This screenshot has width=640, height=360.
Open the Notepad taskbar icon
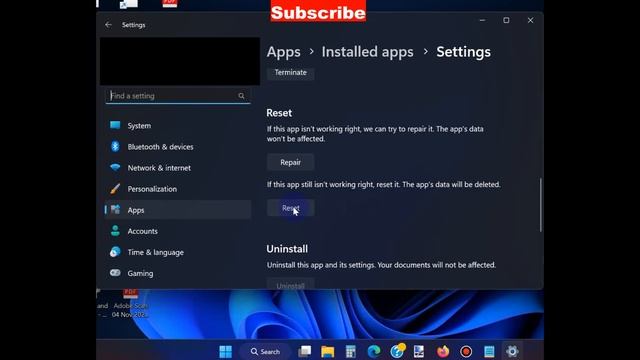point(489,351)
